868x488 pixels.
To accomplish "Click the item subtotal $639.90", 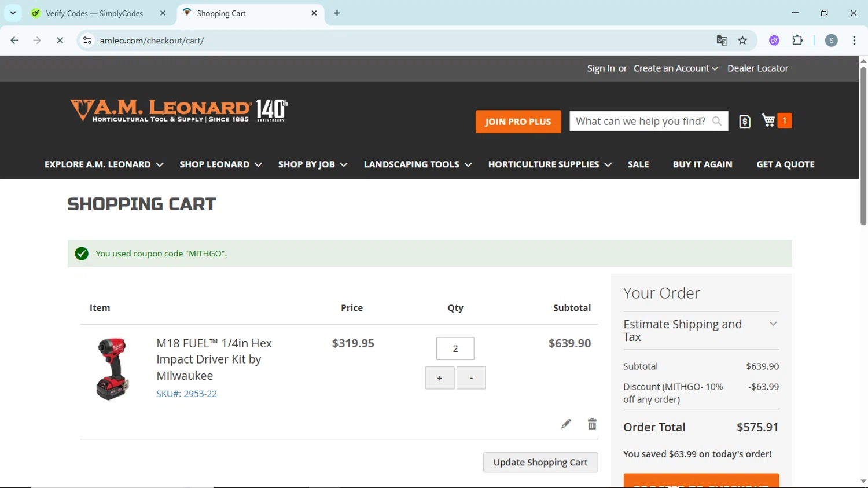I will pyautogui.click(x=569, y=343).
